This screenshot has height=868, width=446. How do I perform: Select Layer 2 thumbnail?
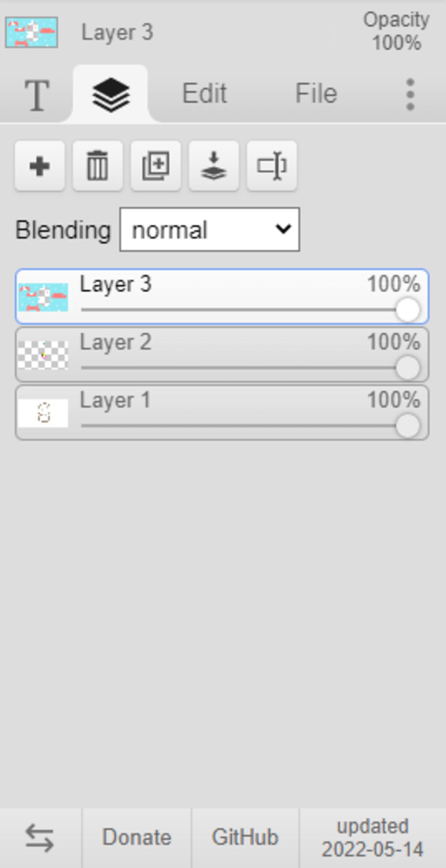pyautogui.click(x=43, y=355)
